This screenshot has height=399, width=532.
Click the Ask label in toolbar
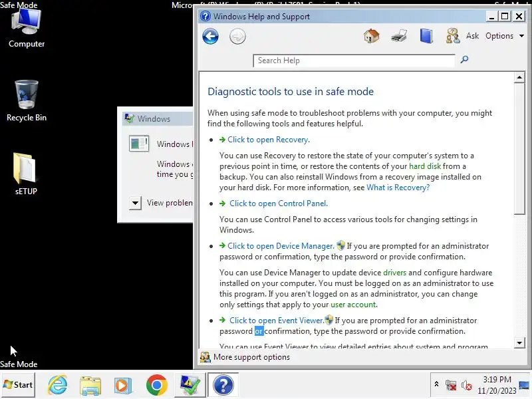(472, 36)
